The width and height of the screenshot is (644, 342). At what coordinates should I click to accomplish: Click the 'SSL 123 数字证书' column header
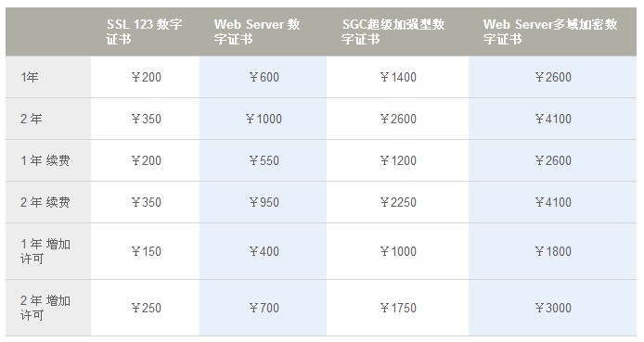pos(144,32)
